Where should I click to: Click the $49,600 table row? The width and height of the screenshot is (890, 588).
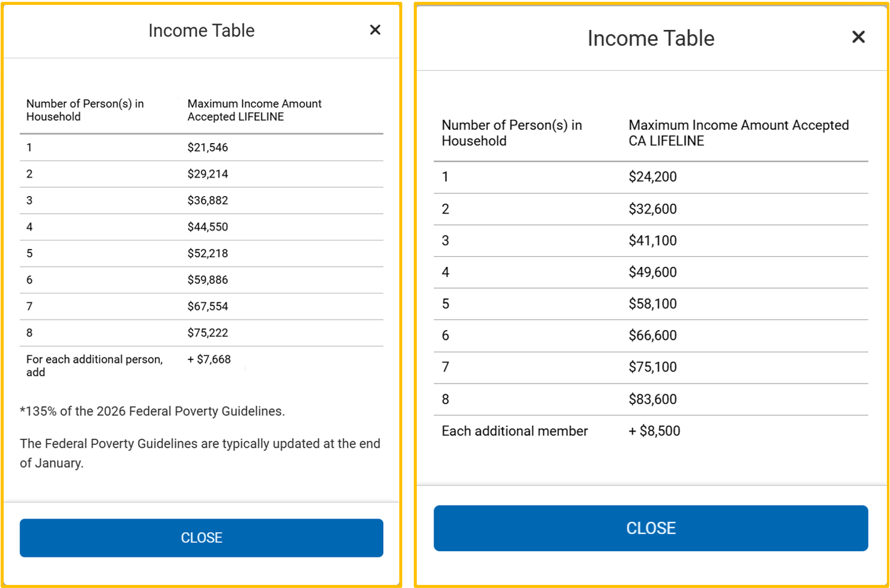coord(651,272)
